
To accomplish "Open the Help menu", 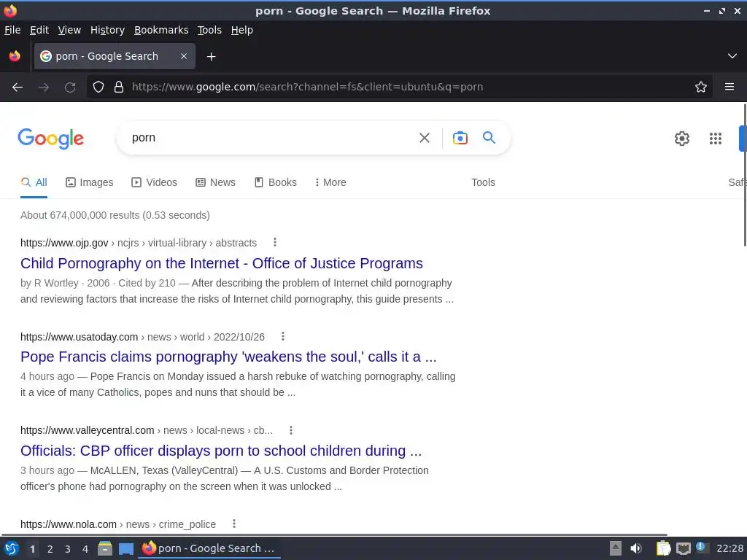I will pos(242,30).
